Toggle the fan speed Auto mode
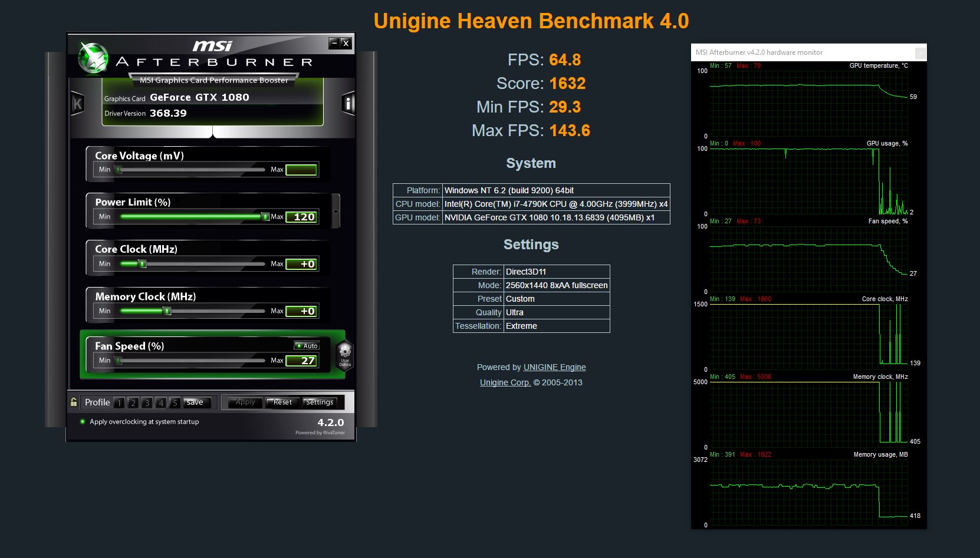Image resolution: width=980 pixels, height=558 pixels. click(x=307, y=346)
